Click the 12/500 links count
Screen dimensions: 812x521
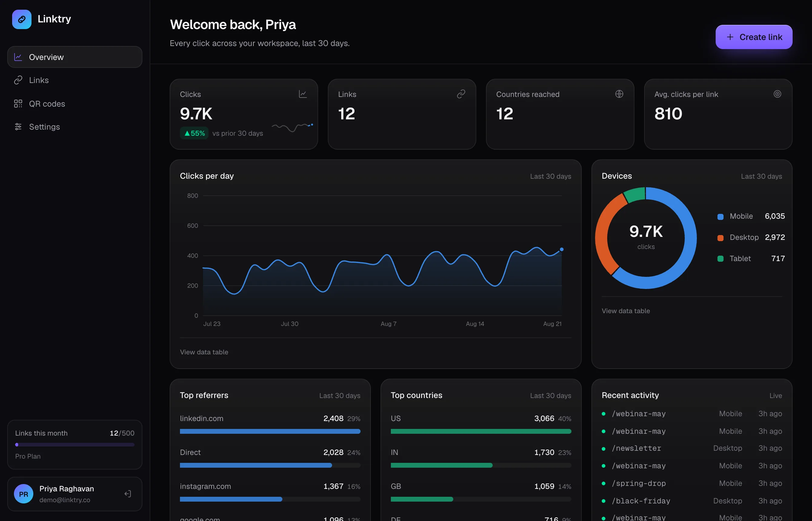122,433
